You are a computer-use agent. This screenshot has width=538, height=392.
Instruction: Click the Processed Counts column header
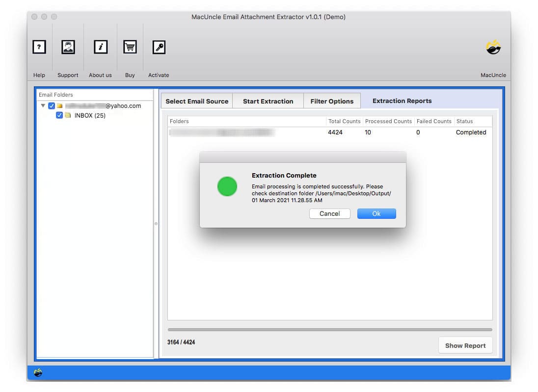tap(388, 121)
